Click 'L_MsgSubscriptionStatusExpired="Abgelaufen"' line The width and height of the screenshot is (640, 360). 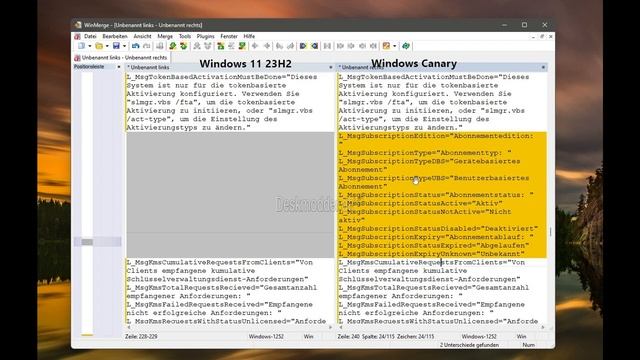coord(434,245)
